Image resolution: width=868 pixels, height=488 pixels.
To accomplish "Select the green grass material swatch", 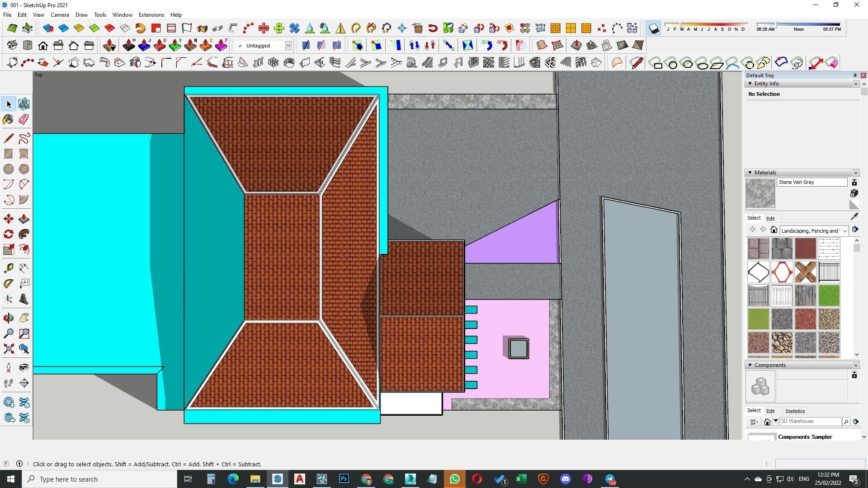I will click(x=829, y=296).
